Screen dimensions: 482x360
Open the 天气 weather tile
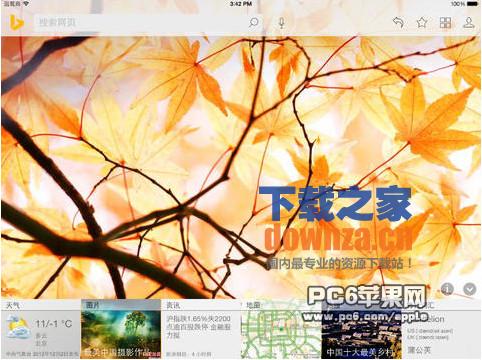[x=41, y=329]
